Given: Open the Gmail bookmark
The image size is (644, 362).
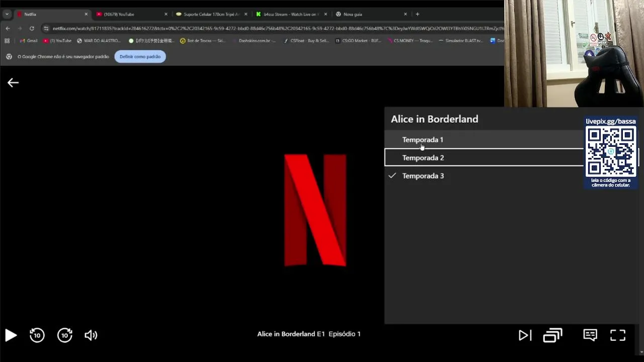Looking at the screenshot, I should [28, 41].
